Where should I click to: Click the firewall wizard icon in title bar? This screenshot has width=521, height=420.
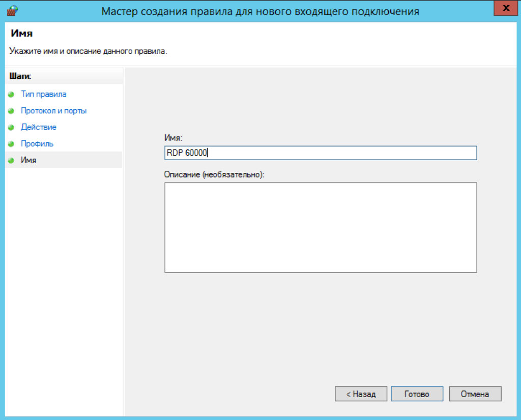coord(12,11)
